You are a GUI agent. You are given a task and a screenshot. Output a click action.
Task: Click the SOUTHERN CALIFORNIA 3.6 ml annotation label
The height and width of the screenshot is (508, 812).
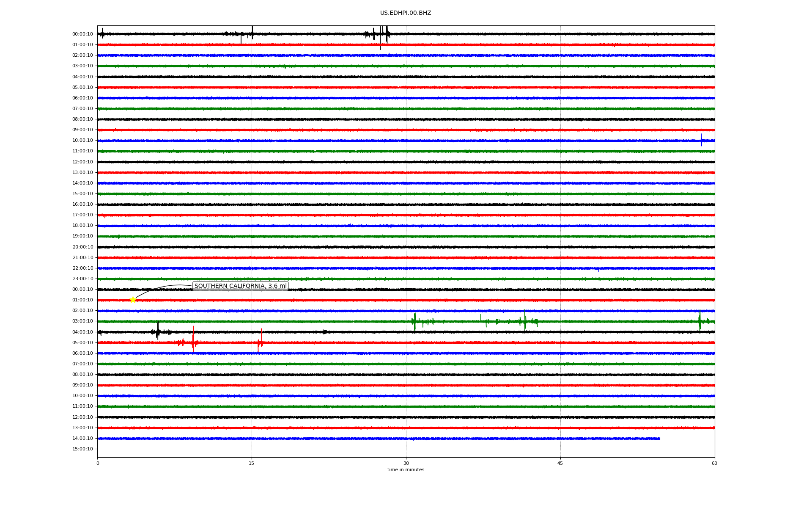coord(240,286)
